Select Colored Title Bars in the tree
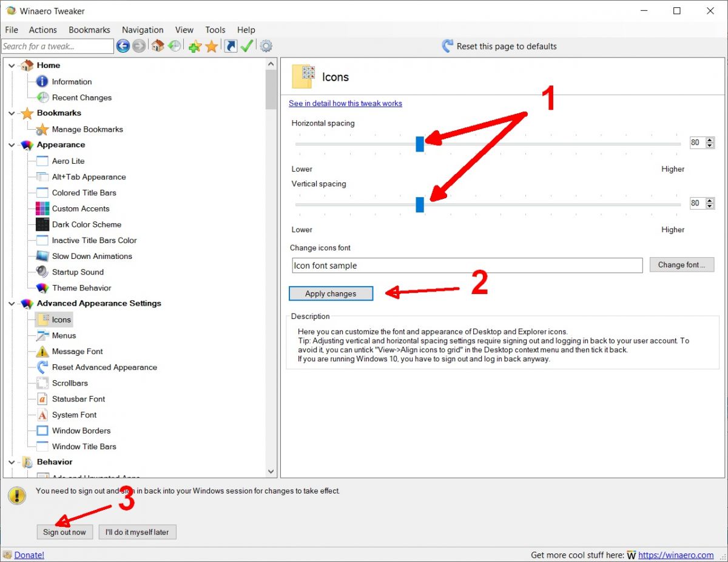 coord(84,193)
